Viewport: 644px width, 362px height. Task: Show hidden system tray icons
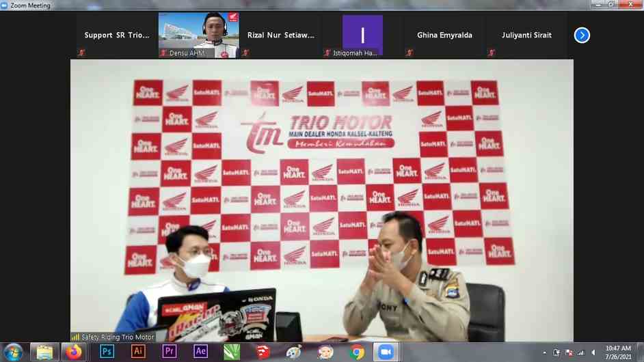[544, 352]
